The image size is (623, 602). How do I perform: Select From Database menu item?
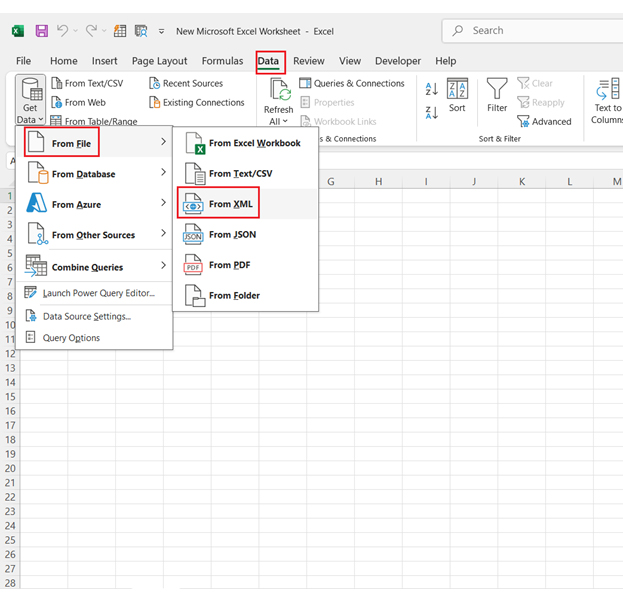click(95, 173)
